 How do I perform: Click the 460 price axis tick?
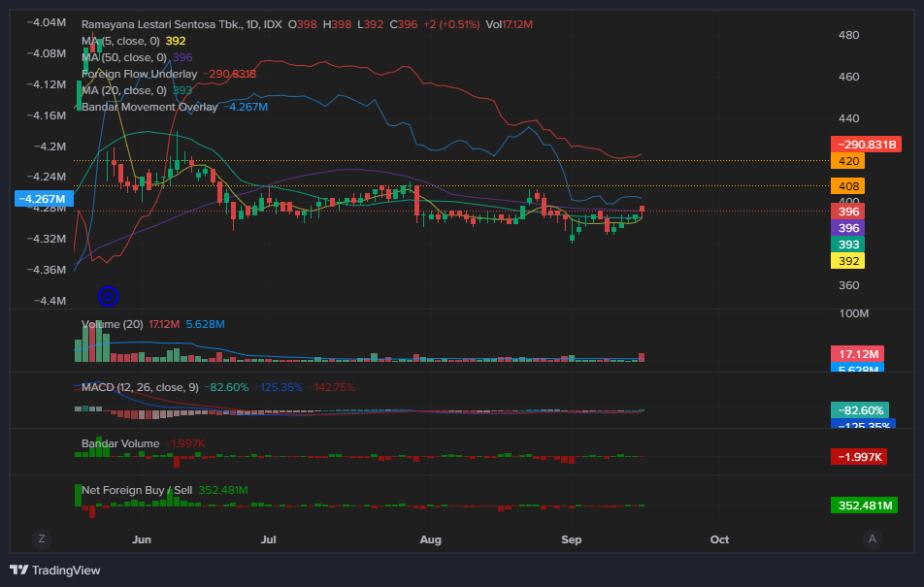click(x=848, y=77)
